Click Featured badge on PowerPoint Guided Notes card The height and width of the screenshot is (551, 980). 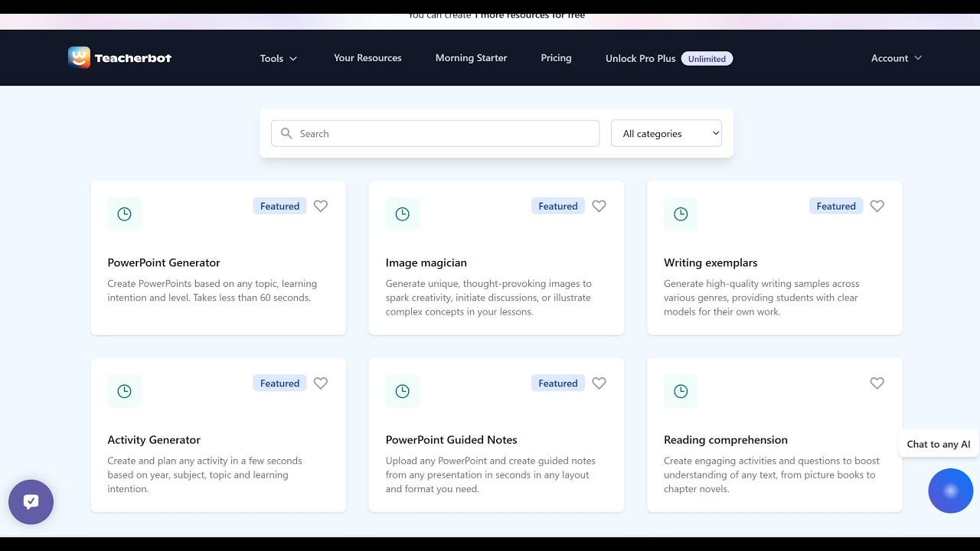click(x=558, y=383)
